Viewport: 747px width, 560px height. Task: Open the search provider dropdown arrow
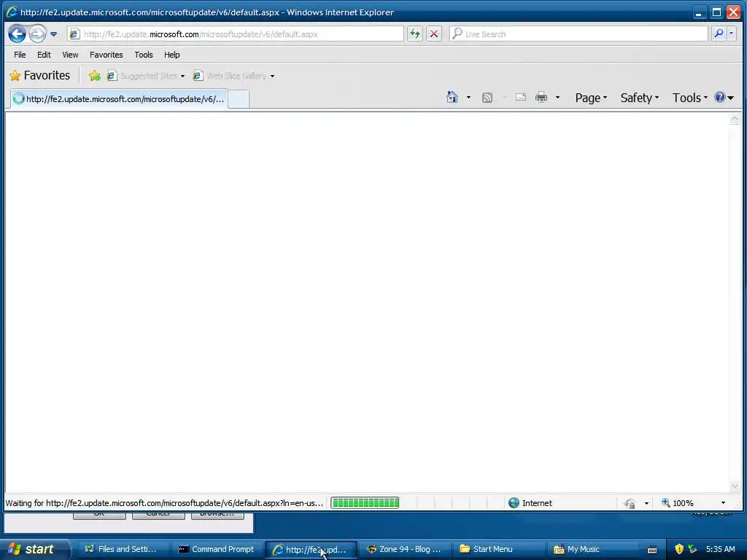pyautogui.click(x=731, y=34)
